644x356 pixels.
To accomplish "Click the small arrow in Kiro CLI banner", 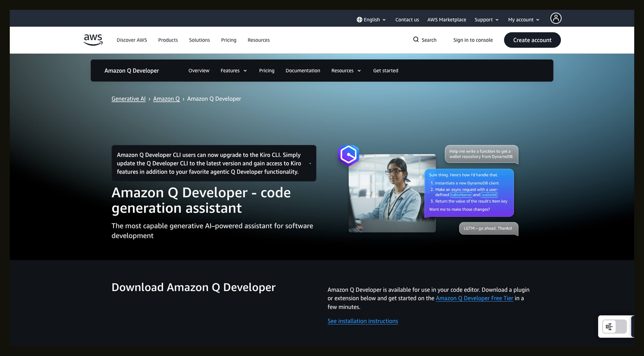I will pos(310,163).
